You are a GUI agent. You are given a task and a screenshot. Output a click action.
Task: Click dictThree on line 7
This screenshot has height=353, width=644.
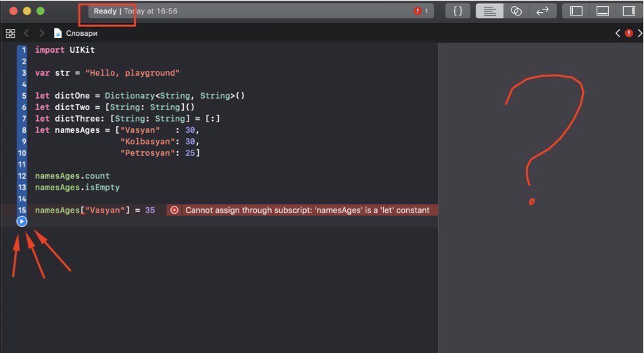[77, 119]
